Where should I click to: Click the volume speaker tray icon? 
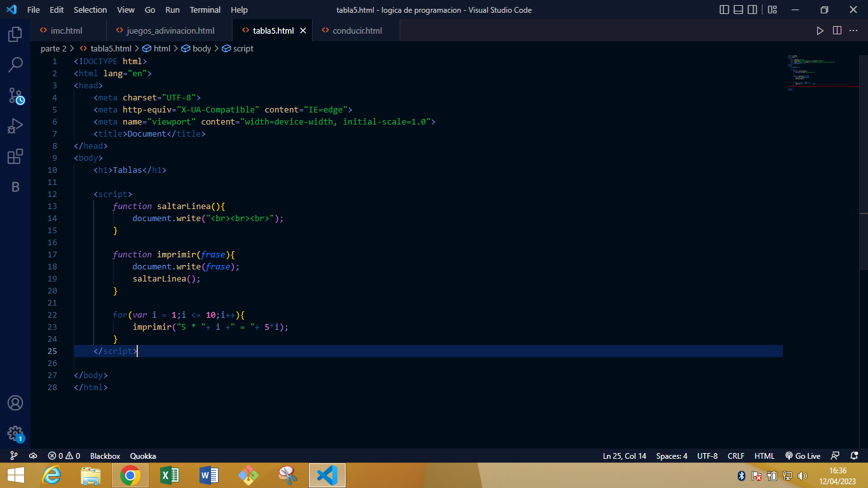click(803, 475)
